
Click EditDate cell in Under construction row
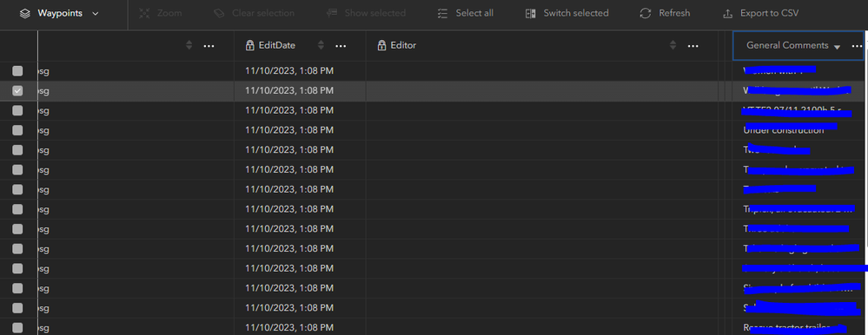pyautogui.click(x=300, y=130)
